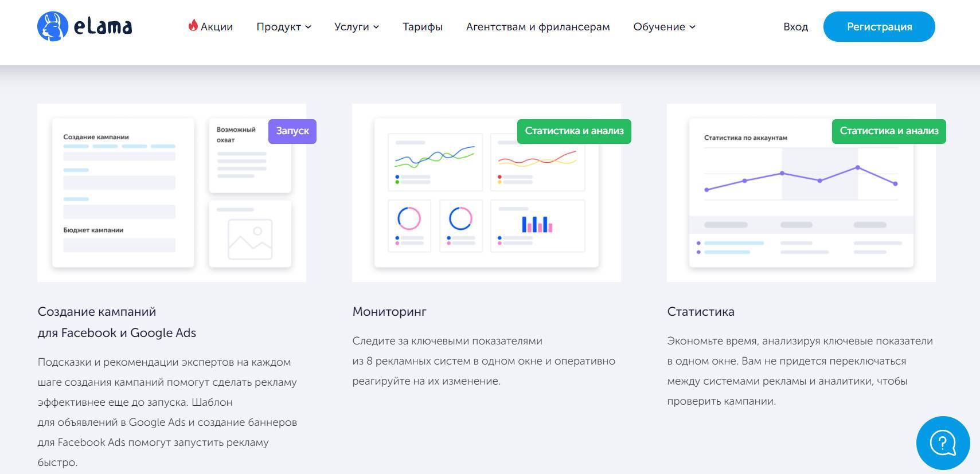Click the blue donut chart in Monitoring illustration
Viewport: 980px width, 474px height.
coord(460,218)
